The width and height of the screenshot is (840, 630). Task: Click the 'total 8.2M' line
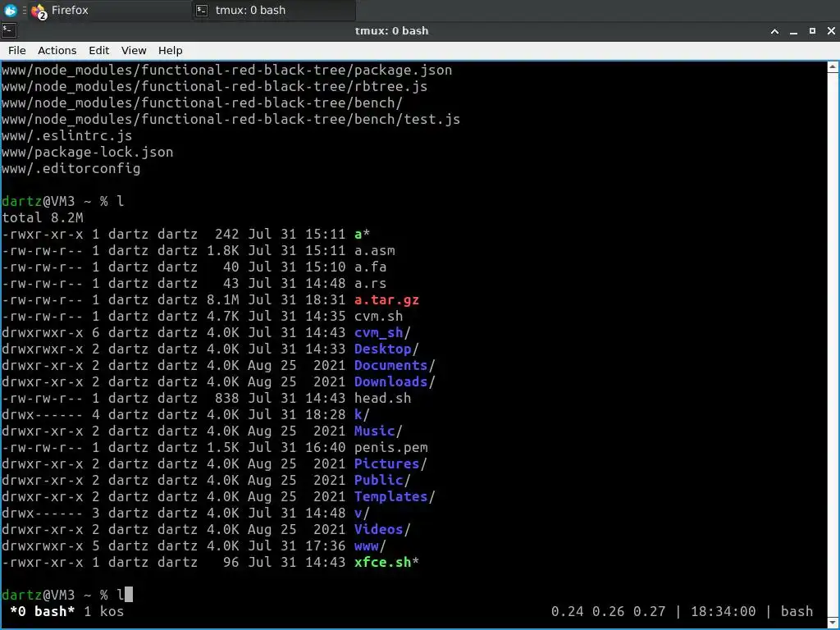pos(43,217)
